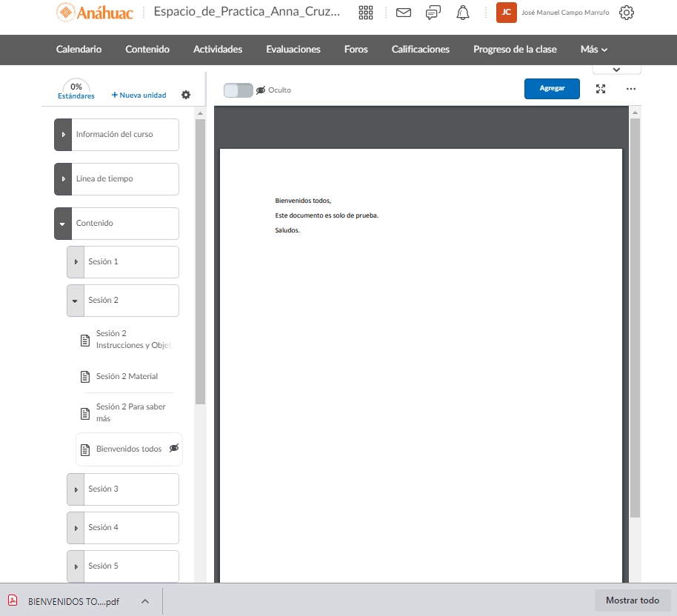Click the blue Agregar button
Image resolution: width=677 pixels, height=616 pixels.
(x=552, y=88)
